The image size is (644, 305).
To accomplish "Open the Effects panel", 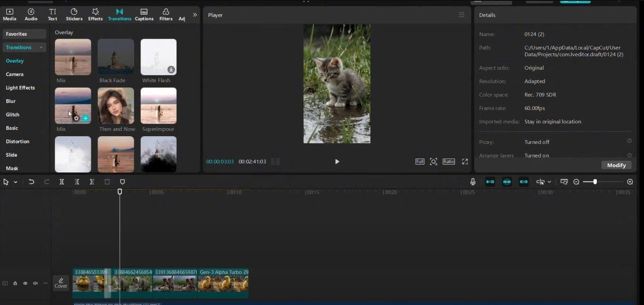I will coord(95,15).
